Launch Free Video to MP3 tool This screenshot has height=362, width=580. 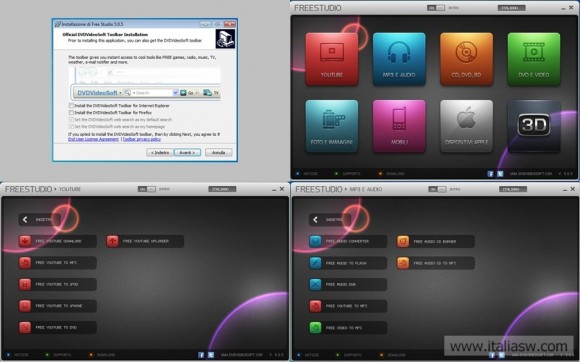pos(348,328)
